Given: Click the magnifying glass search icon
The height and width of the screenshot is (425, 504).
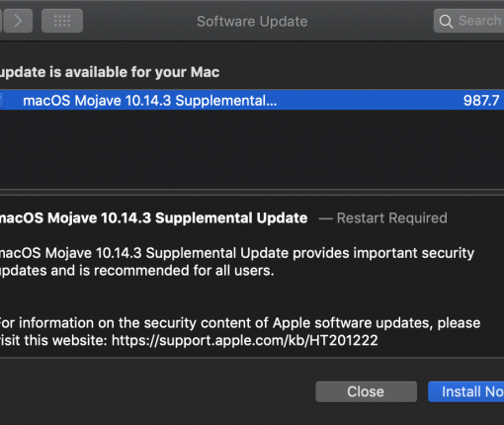Looking at the screenshot, I should (x=446, y=21).
